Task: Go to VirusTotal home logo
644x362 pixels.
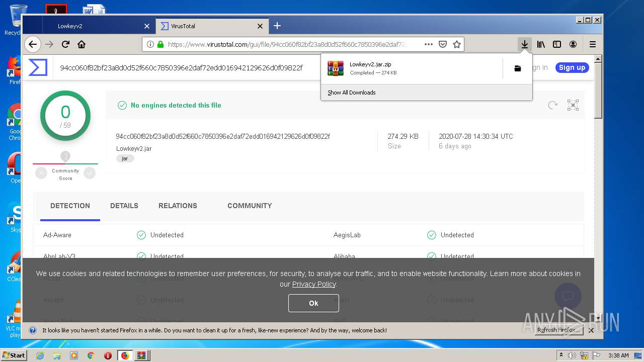Action: [x=38, y=67]
